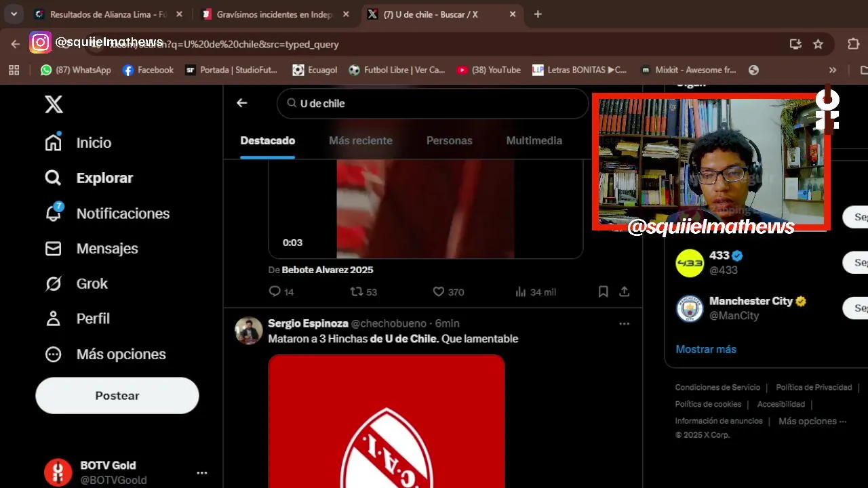Bookmark the Bebote Alvarez video post

coord(603,291)
